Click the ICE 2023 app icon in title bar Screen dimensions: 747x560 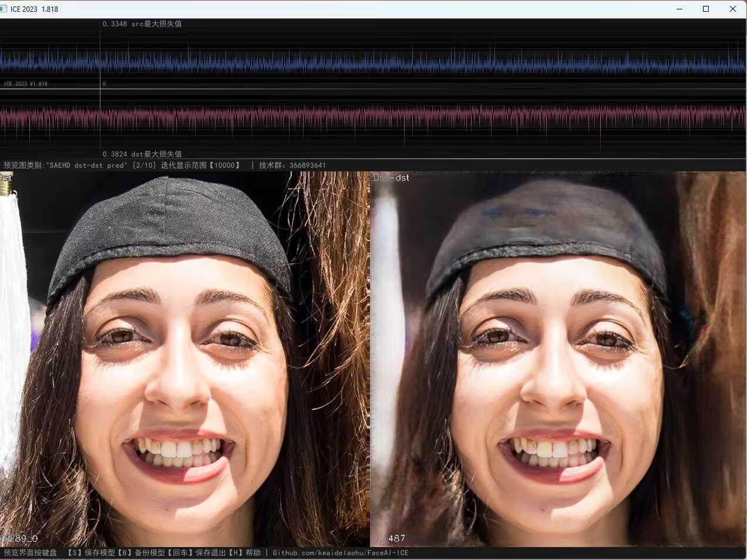(x=4, y=9)
